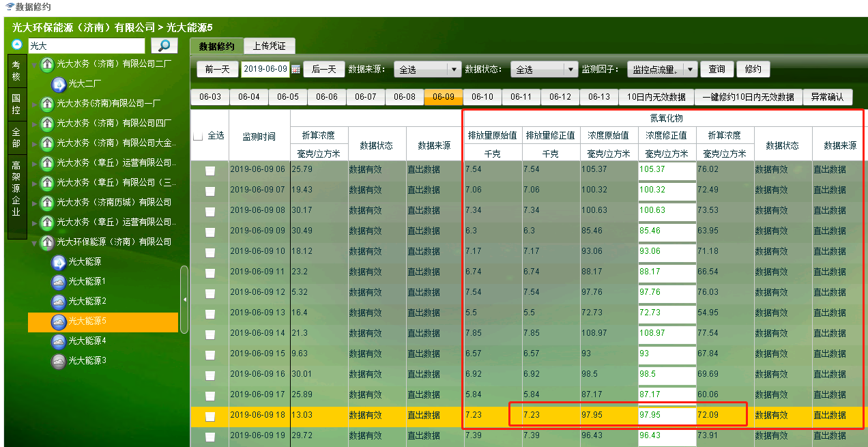Open the 监测因子 dropdown
Image resolution: width=868 pixels, height=447 pixels.
coord(663,70)
